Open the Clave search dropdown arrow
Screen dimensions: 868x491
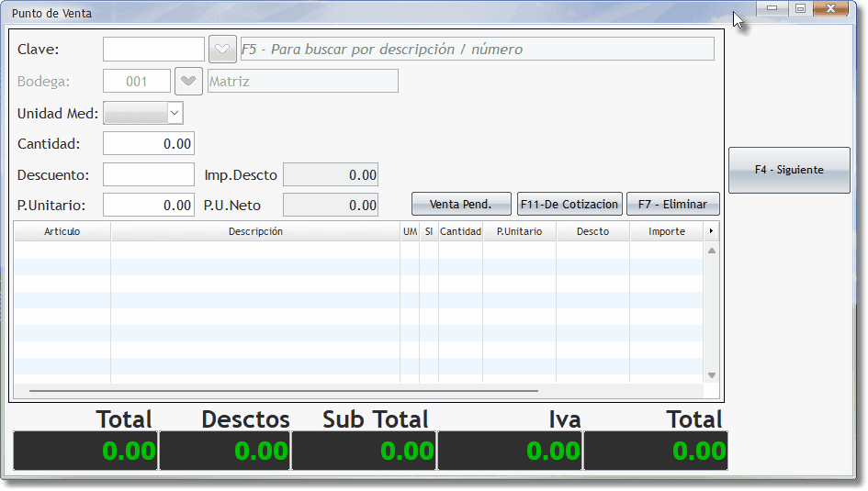point(222,50)
